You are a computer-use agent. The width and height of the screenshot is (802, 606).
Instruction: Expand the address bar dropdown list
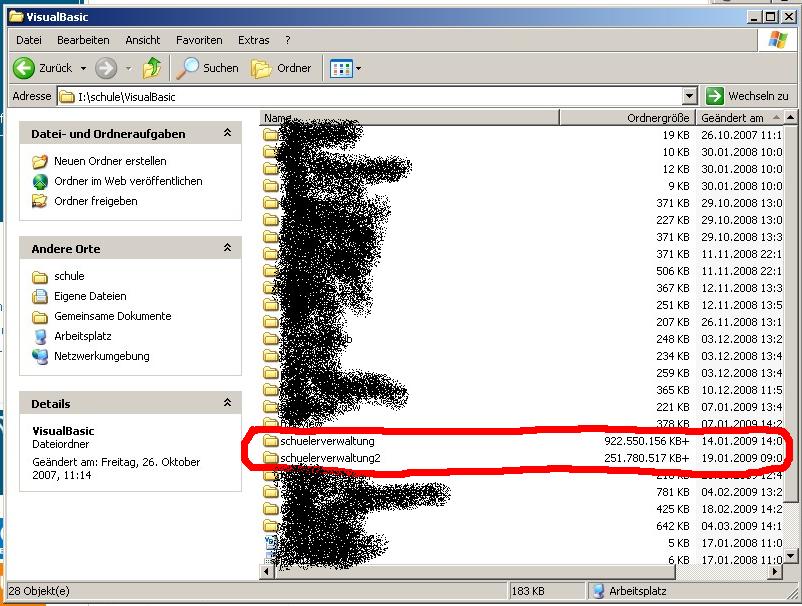click(689, 96)
